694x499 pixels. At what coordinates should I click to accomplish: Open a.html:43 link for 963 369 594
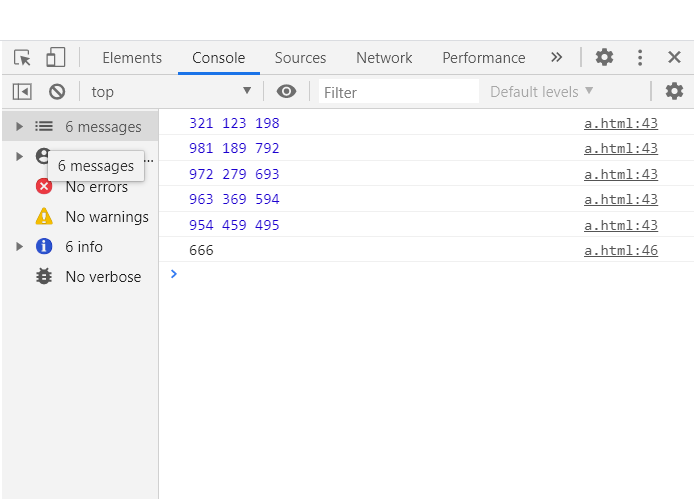621,200
